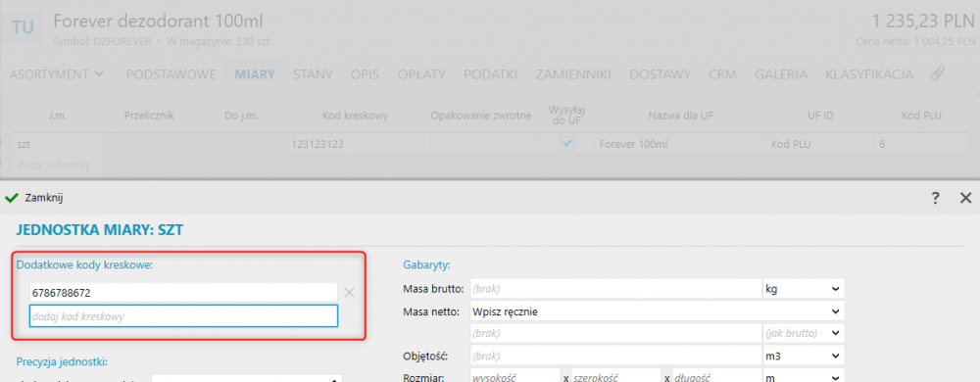This screenshot has height=382, width=980.
Task: Switch to the OPŁATY tab
Action: 421,74
